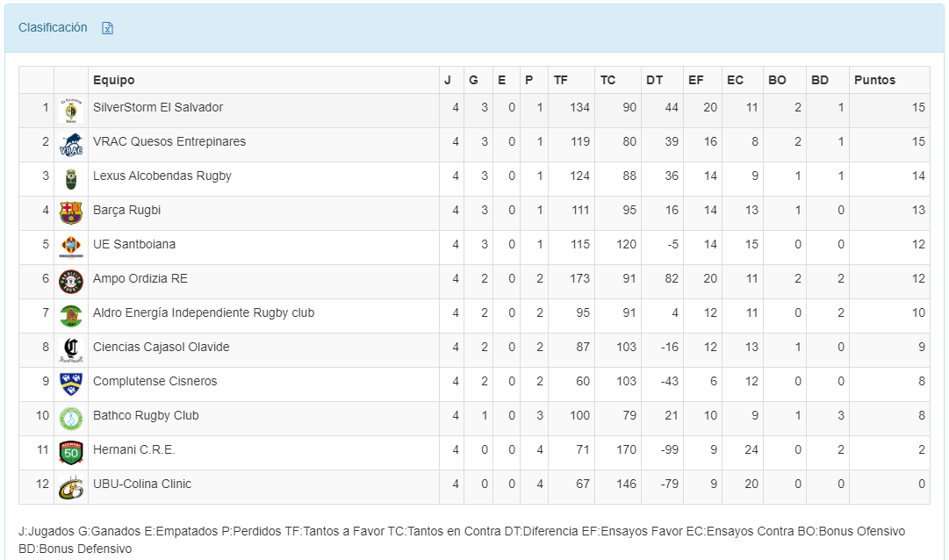Click the Lexus Alcobendas Rugby crest
Screen dimensions: 949x560
coord(70,179)
